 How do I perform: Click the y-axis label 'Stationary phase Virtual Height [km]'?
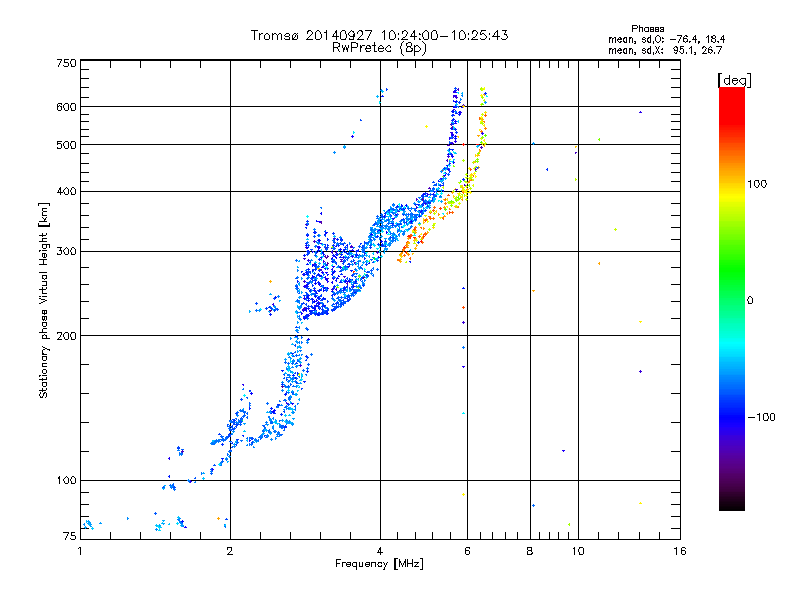(44, 300)
